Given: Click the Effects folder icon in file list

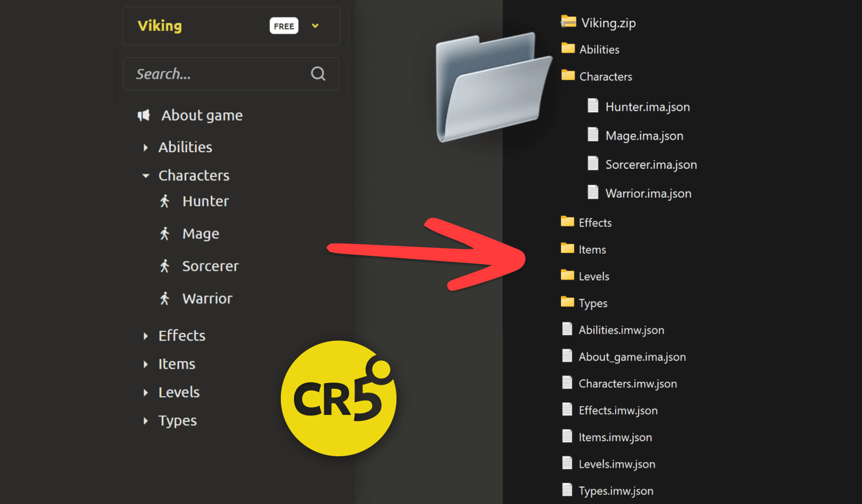Looking at the screenshot, I should click(x=567, y=221).
